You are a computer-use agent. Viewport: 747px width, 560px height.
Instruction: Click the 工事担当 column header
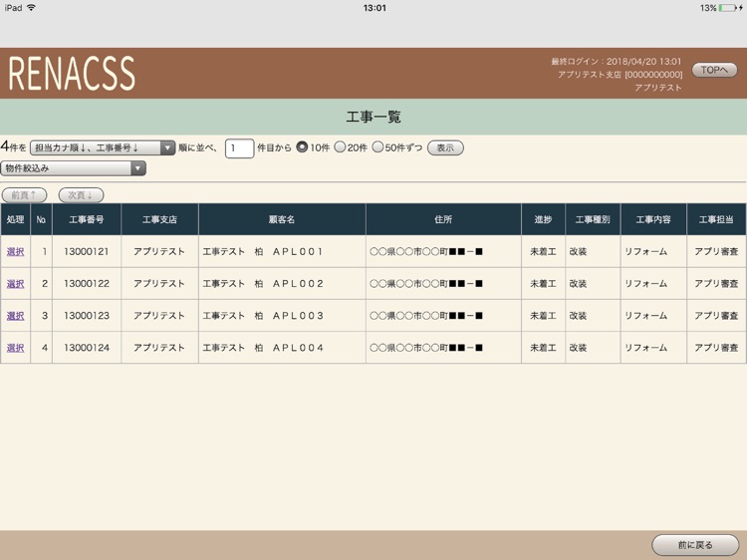click(x=716, y=219)
